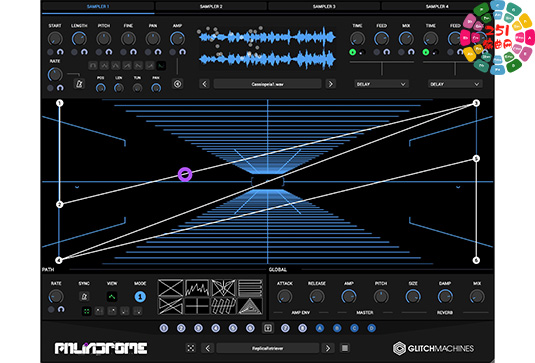Click the green Path View icon

112,297
